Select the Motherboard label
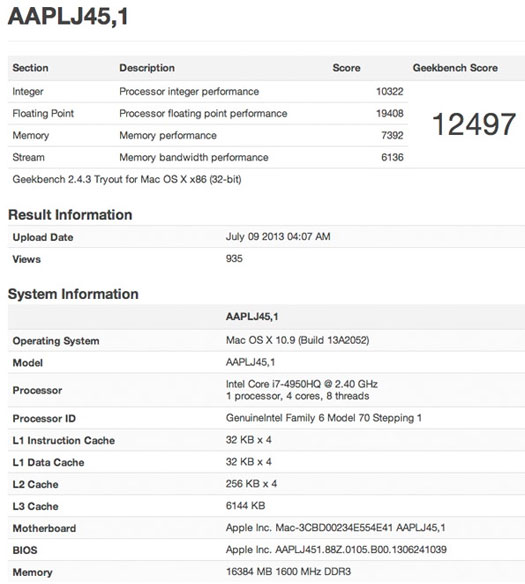The width and height of the screenshot is (525, 584). (x=44, y=529)
